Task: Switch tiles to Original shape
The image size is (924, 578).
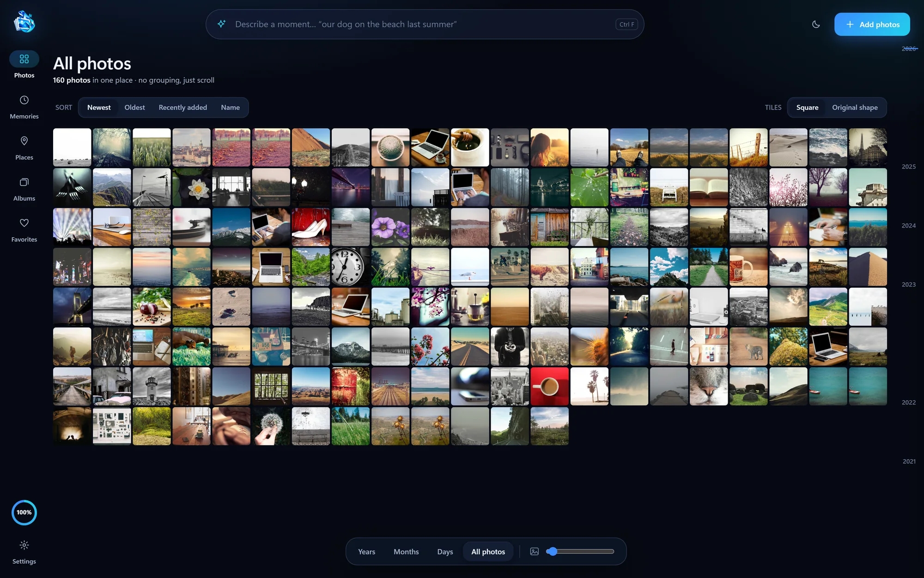Action: [x=855, y=107]
